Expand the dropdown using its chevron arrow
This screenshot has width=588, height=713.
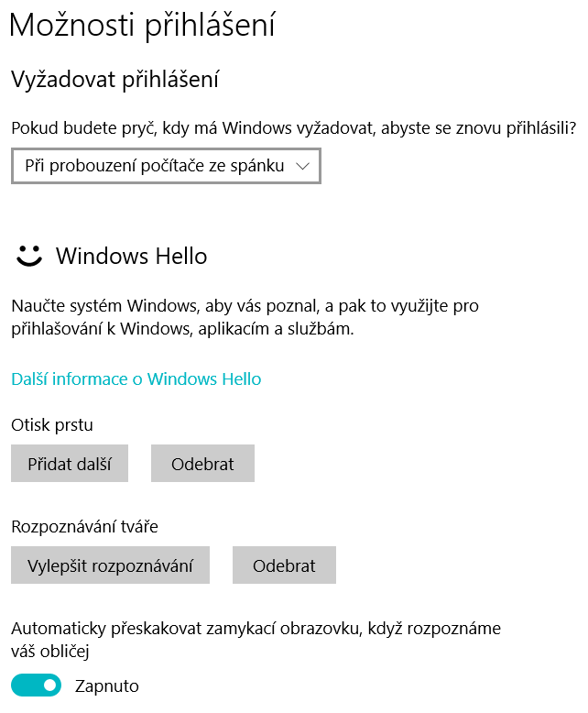(304, 166)
